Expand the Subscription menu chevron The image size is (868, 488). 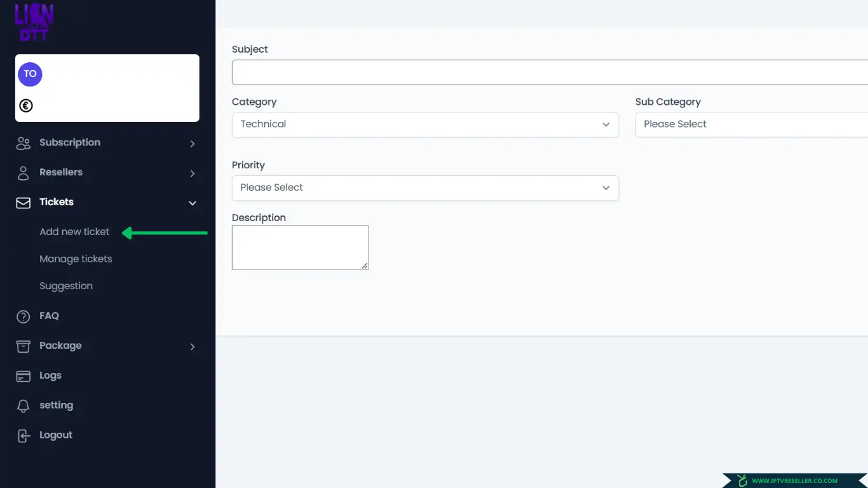(193, 144)
